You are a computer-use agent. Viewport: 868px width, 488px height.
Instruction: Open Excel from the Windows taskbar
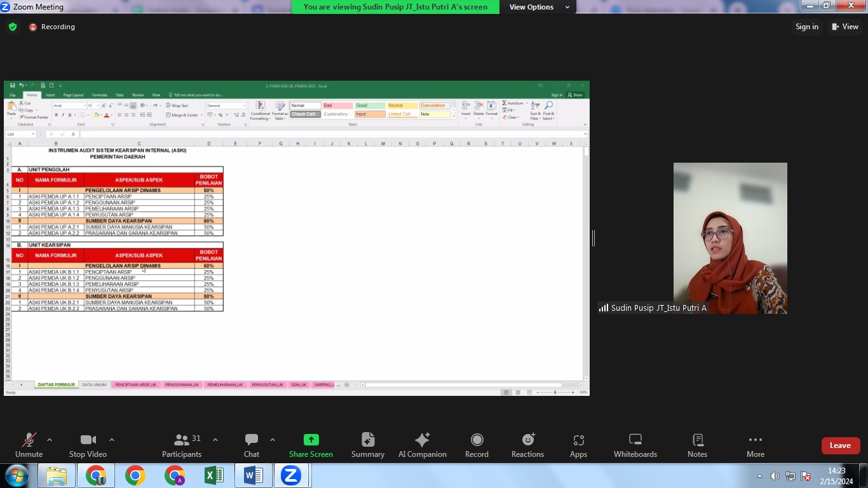[x=214, y=475]
